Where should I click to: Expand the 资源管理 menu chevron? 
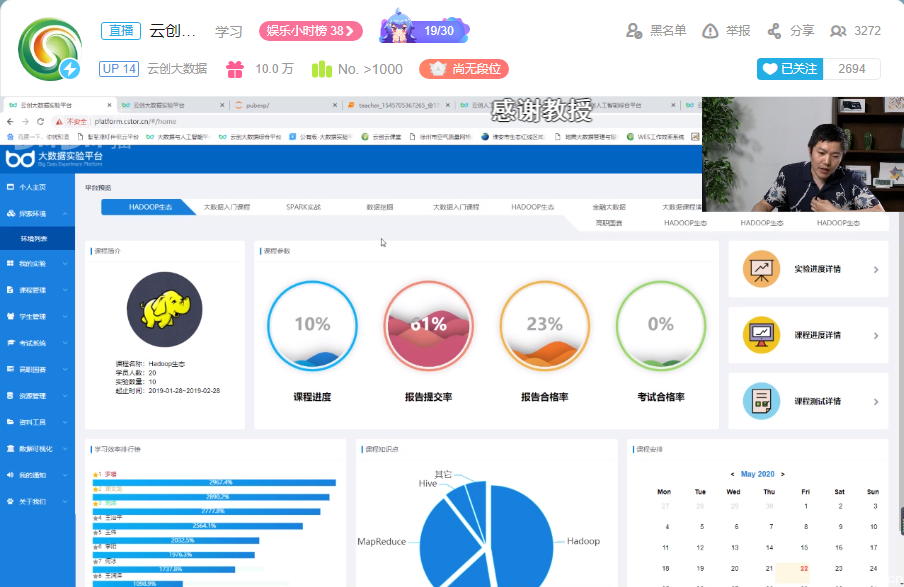(x=65, y=396)
